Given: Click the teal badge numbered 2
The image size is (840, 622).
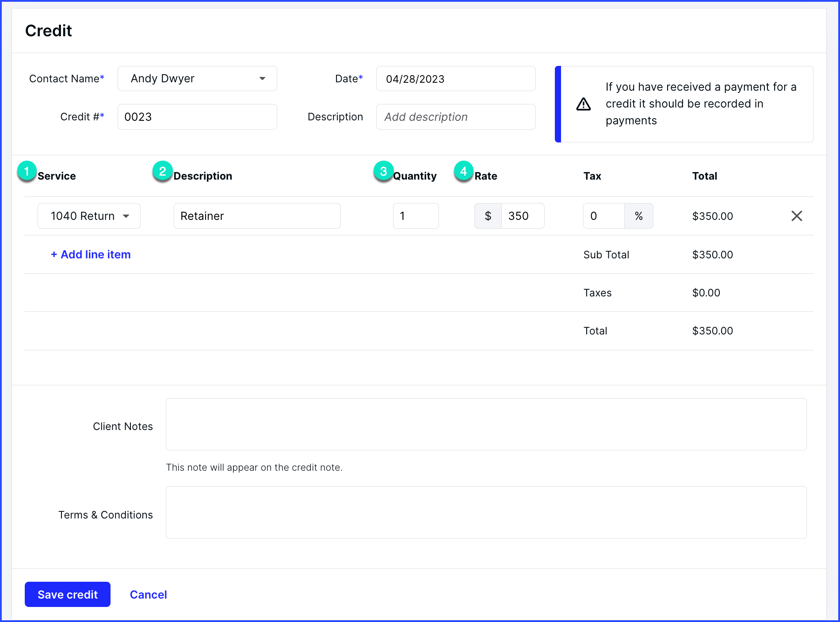Looking at the screenshot, I should point(162,172).
